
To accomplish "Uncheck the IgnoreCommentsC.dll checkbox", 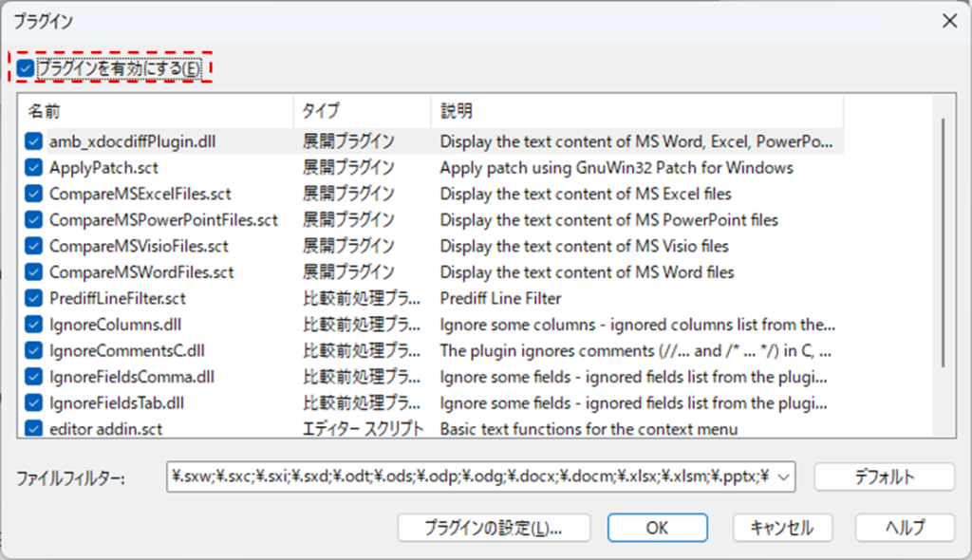I will [34, 350].
